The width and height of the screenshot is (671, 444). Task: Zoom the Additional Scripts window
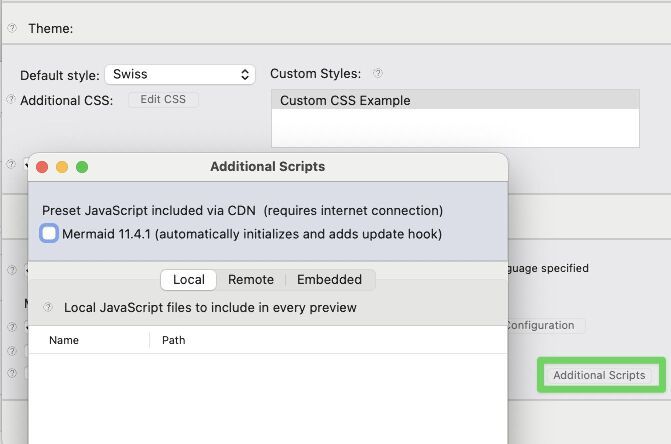[x=82, y=167]
